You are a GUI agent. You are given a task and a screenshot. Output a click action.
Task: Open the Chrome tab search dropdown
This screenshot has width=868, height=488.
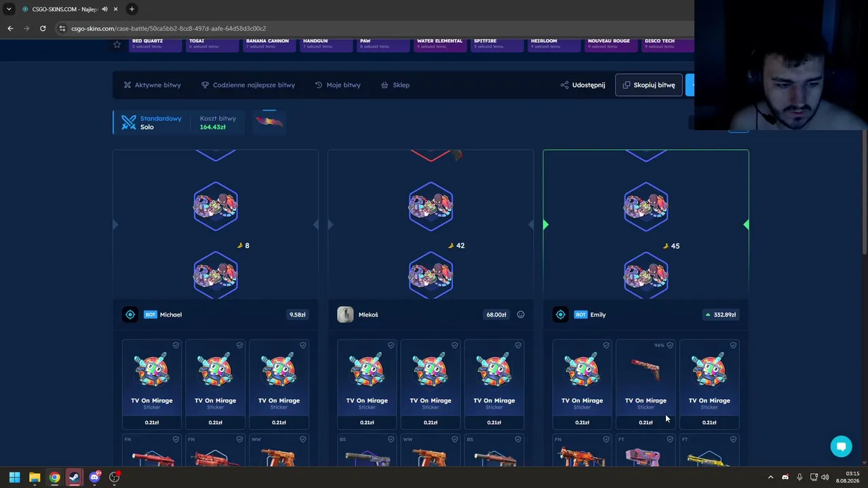tap(9, 9)
